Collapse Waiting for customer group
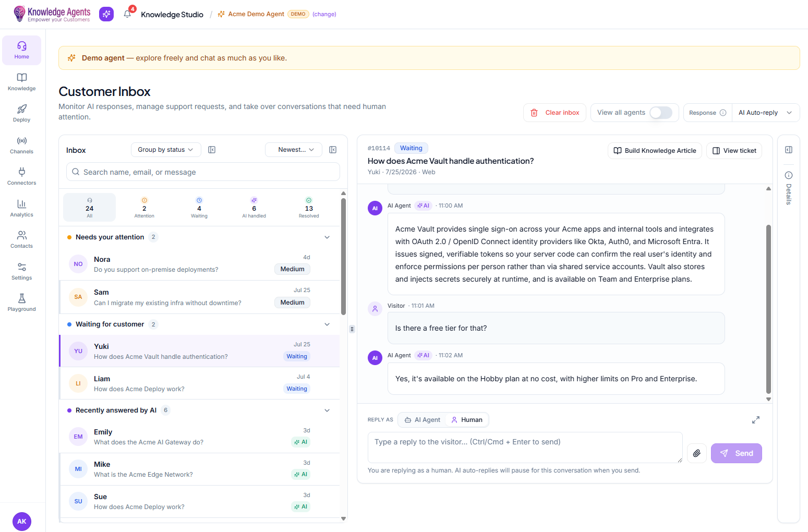This screenshot has width=808, height=532. pyautogui.click(x=327, y=324)
